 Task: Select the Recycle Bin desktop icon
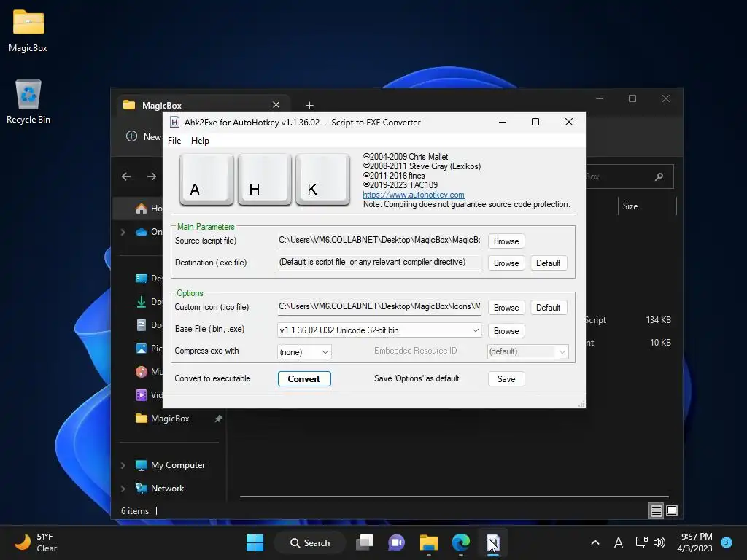point(28,101)
